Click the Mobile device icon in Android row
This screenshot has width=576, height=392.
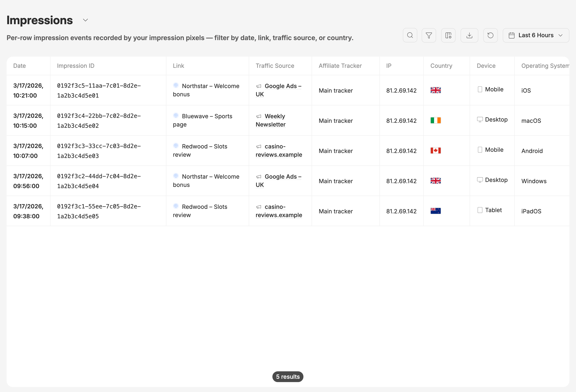tap(480, 150)
